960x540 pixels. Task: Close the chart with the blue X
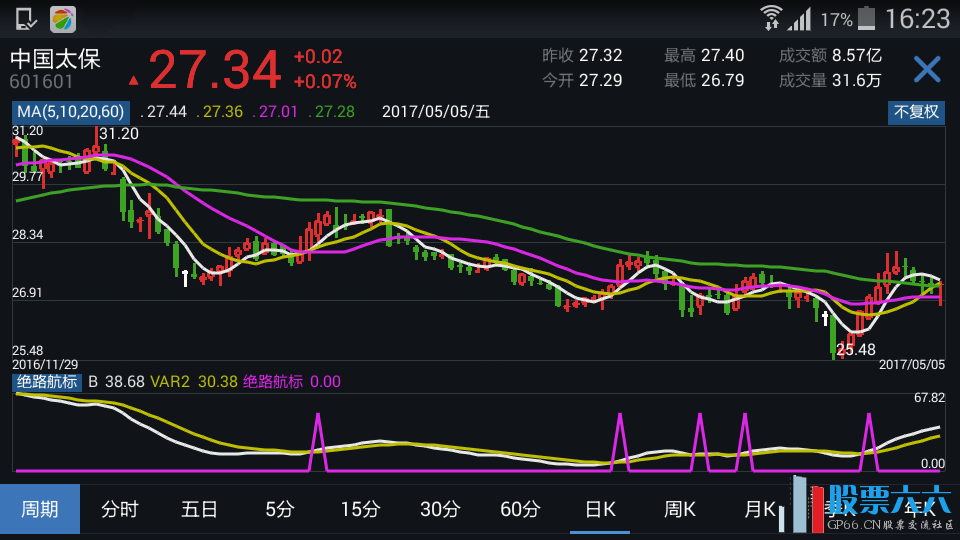(x=927, y=69)
